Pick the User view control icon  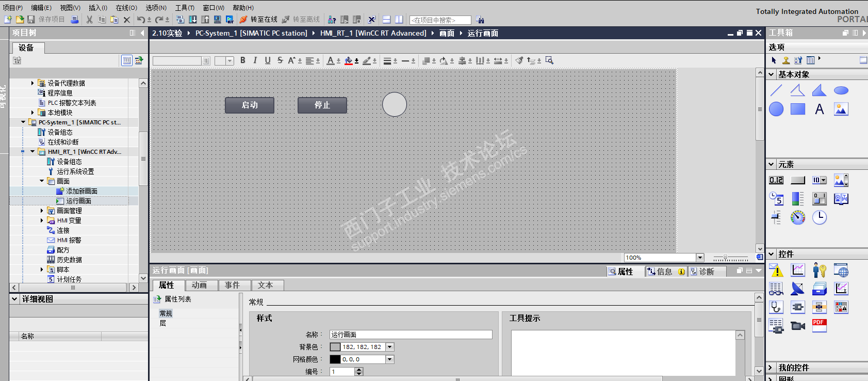820,270
